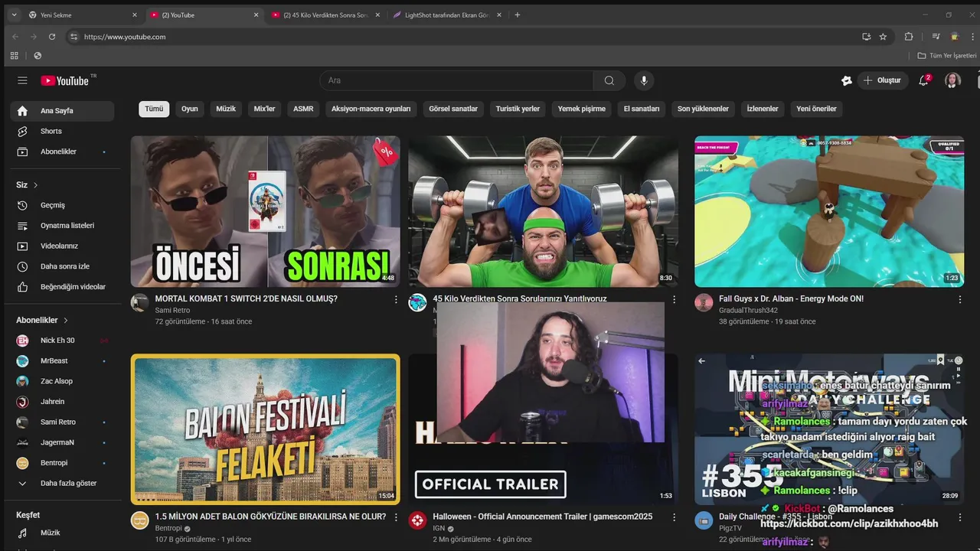Open the YouTube hamburger guide menu
Image resolution: width=980 pixels, height=551 pixels.
click(x=22, y=80)
